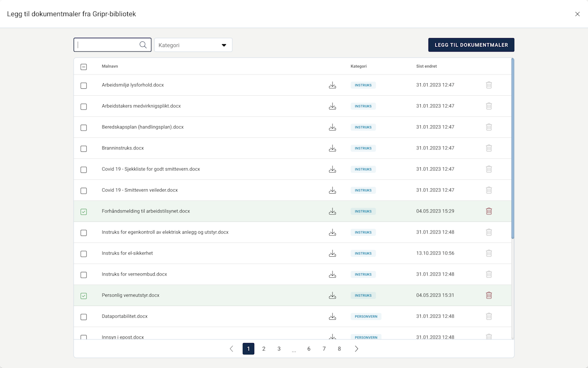Download Arbeidsmiljø lysforhold.docx template
Viewport: 588px width, 368px height.
tap(332, 85)
